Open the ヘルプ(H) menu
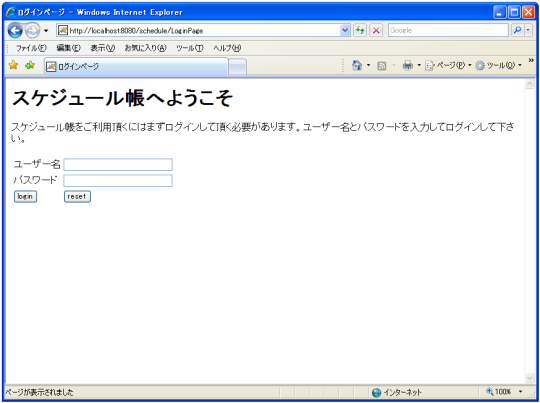Viewport: 540px width, 403px height. 227,48
